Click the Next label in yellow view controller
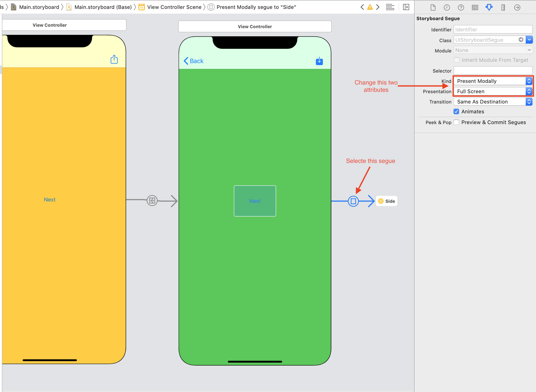 point(49,200)
